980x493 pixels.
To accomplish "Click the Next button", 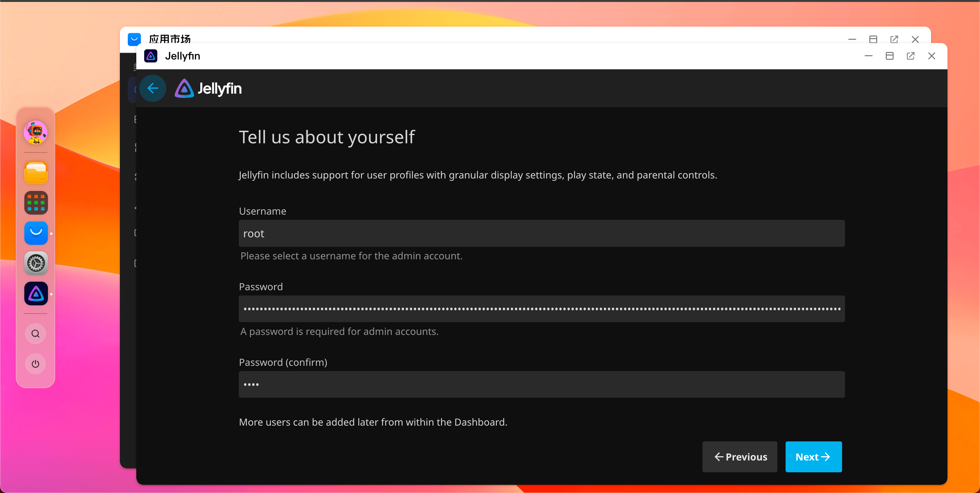I will 813,457.
